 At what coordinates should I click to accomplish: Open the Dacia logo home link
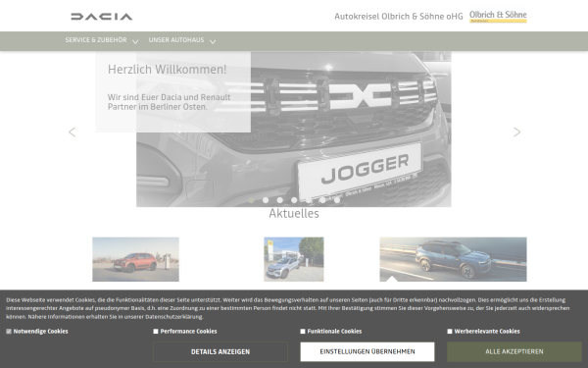[x=102, y=17]
